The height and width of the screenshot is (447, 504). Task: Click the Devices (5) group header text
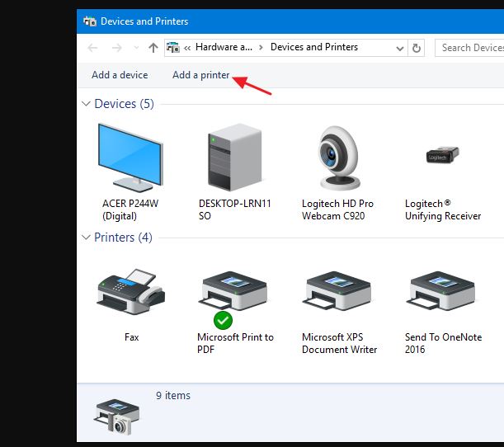(x=124, y=104)
